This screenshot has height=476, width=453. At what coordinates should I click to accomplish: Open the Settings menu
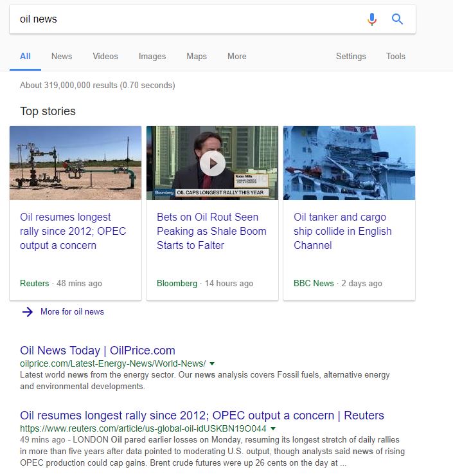351,56
